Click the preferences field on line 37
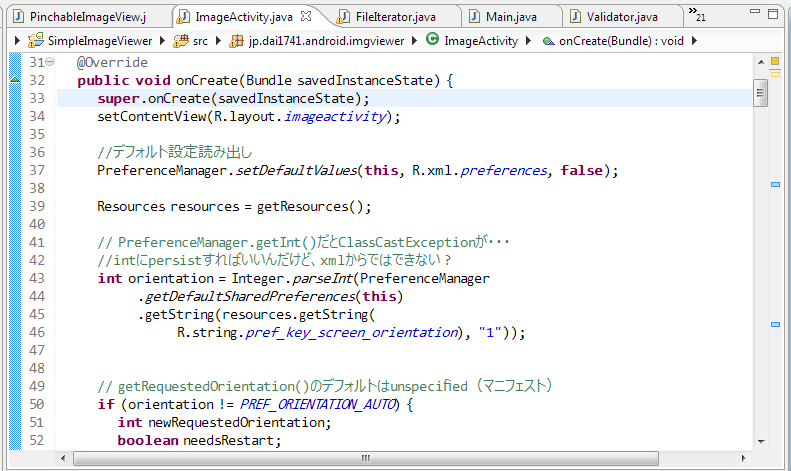Screen dimensions: 791x471 (x=503, y=170)
